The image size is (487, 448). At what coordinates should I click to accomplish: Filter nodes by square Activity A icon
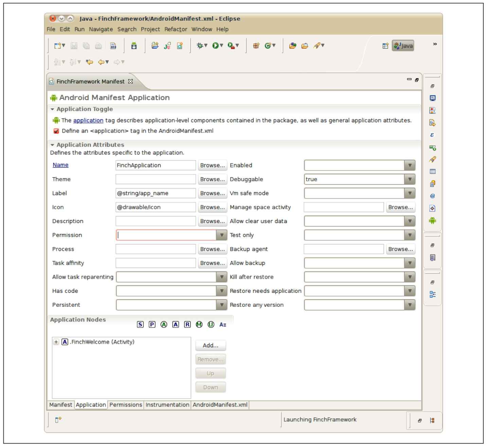tap(176, 324)
